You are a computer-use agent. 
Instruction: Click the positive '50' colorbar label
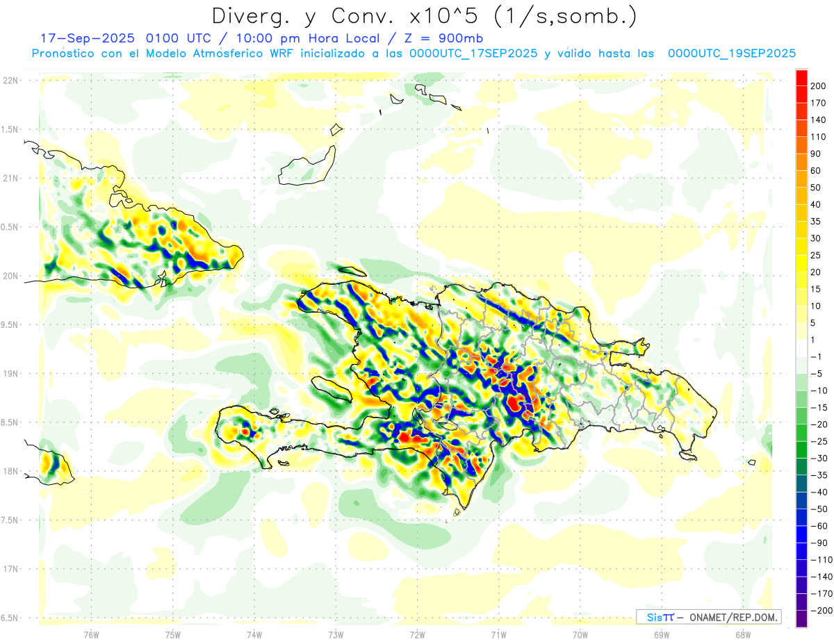point(816,188)
